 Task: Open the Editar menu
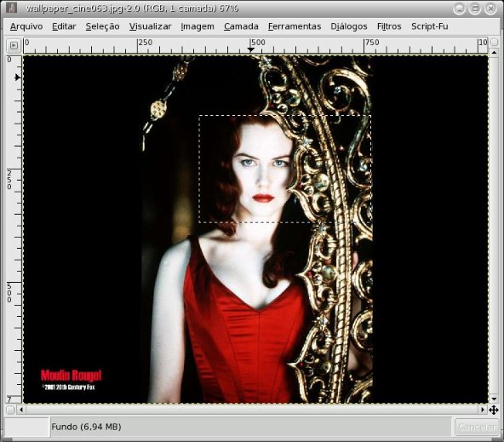point(64,26)
